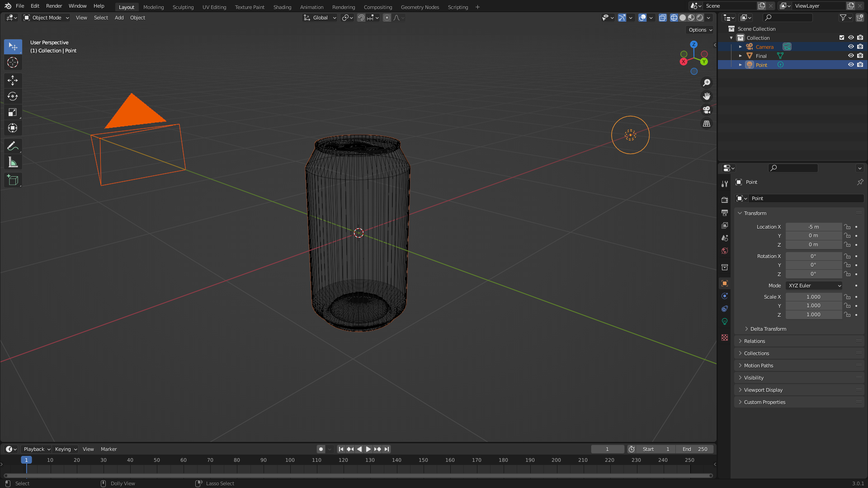Uncheck the Collection exclude checkbox
Viewport: 868px width, 488px height.
click(x=842, y=38)
